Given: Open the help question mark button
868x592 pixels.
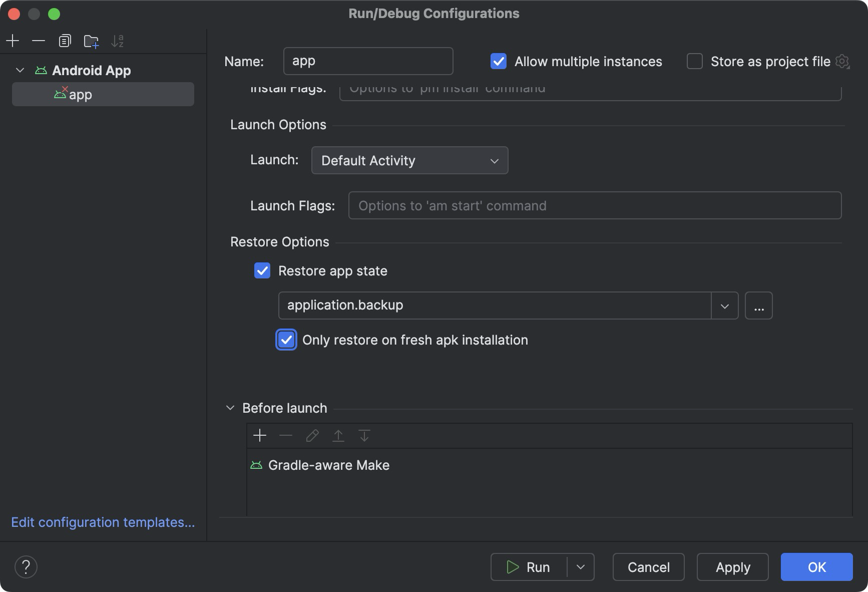Looking at the screenshot, I should pyautogui.click(x=26, y=567).
